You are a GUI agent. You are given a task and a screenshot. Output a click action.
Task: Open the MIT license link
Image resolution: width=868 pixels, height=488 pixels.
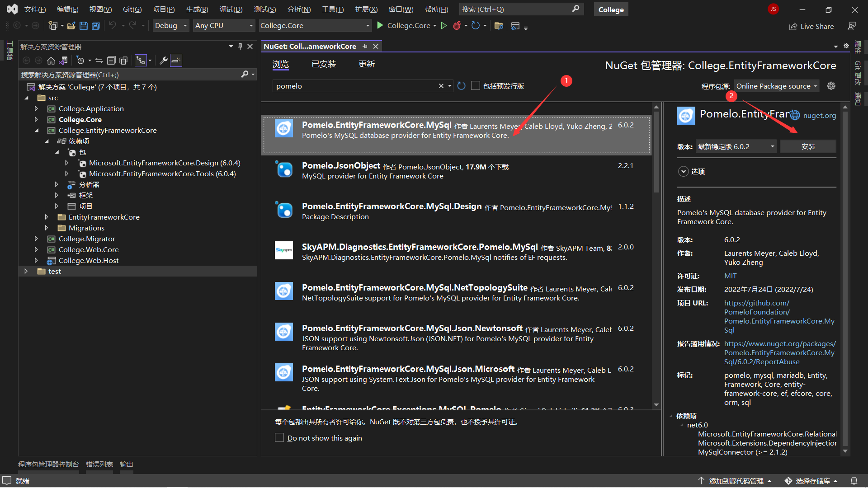(730, 276)
